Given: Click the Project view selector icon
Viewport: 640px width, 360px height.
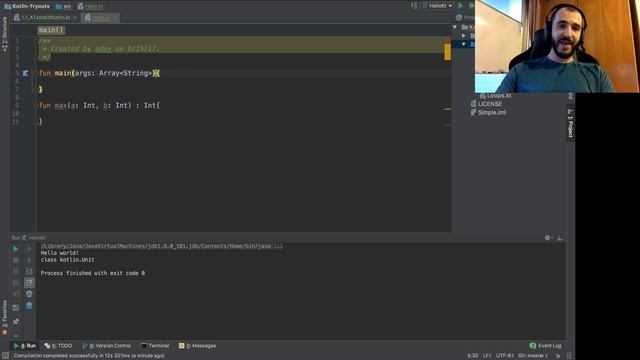Looking at the screenshot, I should (x=459, y=18).
